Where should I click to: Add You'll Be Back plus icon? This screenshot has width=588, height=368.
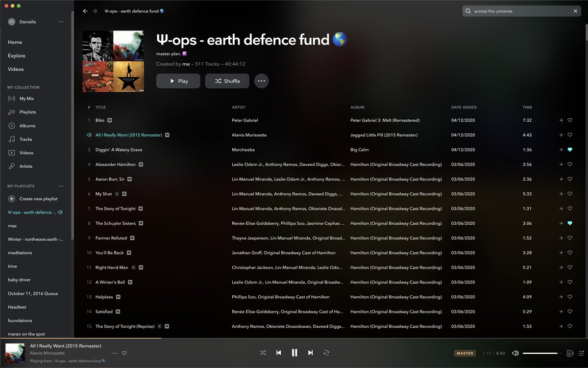click(561, 253)
